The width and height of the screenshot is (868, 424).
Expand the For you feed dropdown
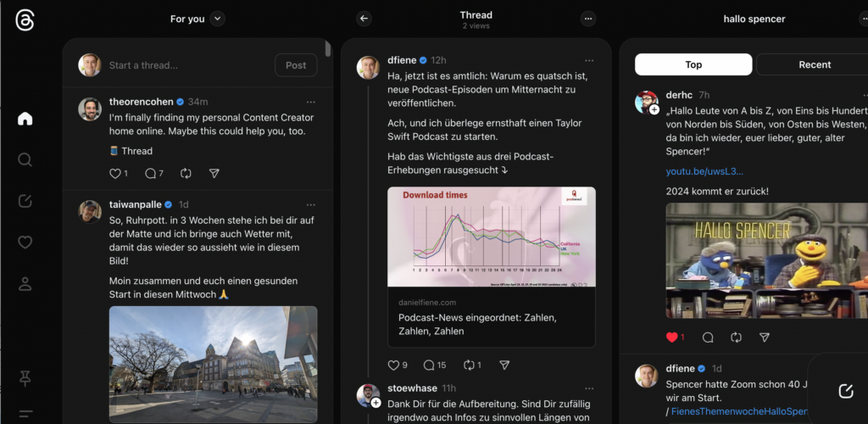(x=218, y=19)
